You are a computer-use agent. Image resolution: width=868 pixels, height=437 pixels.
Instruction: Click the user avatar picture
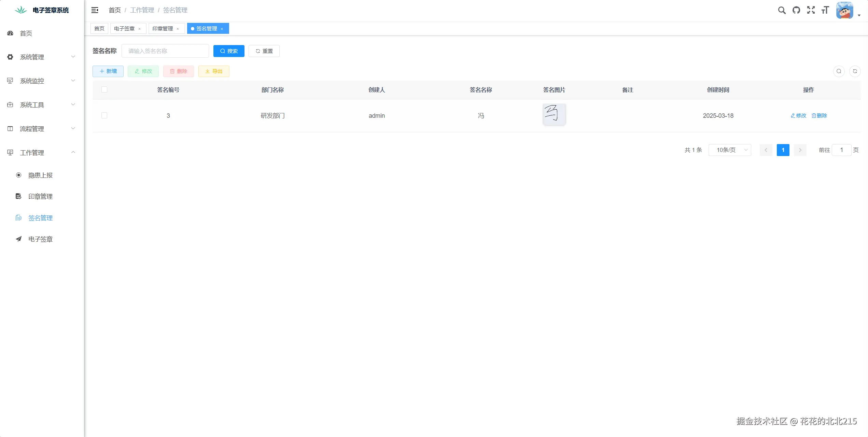coord(844,10)
